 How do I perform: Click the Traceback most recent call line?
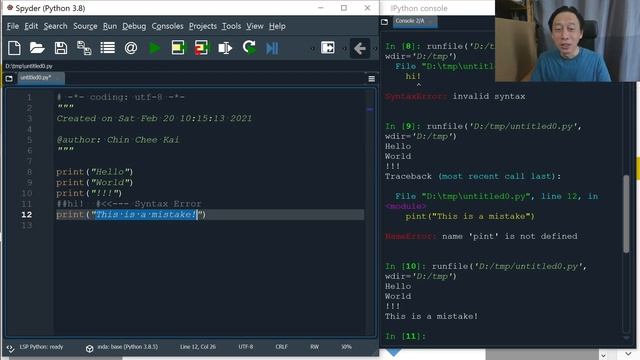473,176
